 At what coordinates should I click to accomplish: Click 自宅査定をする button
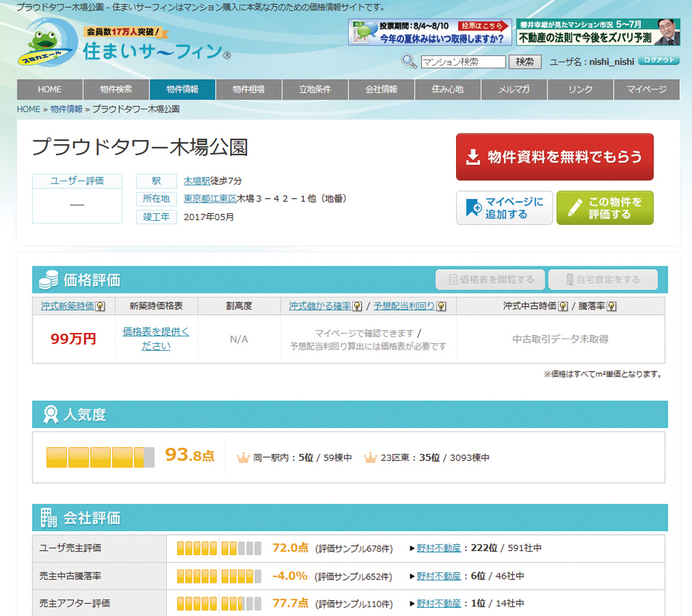click(x=603, y=280)
